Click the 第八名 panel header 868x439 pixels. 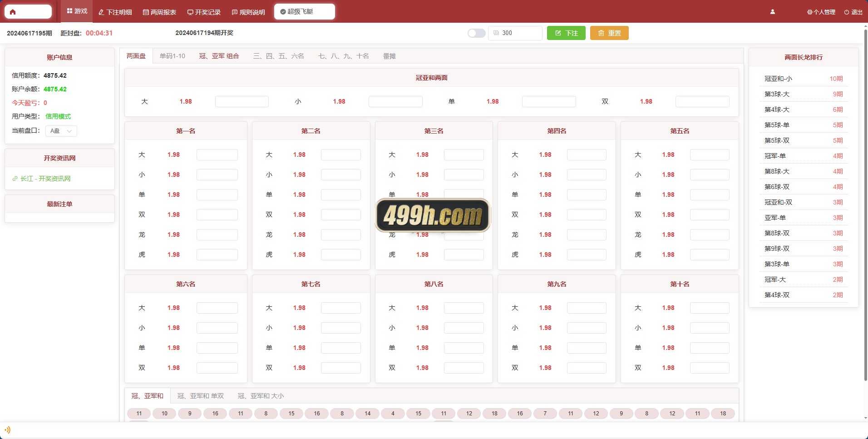click(x=434, y=284)
